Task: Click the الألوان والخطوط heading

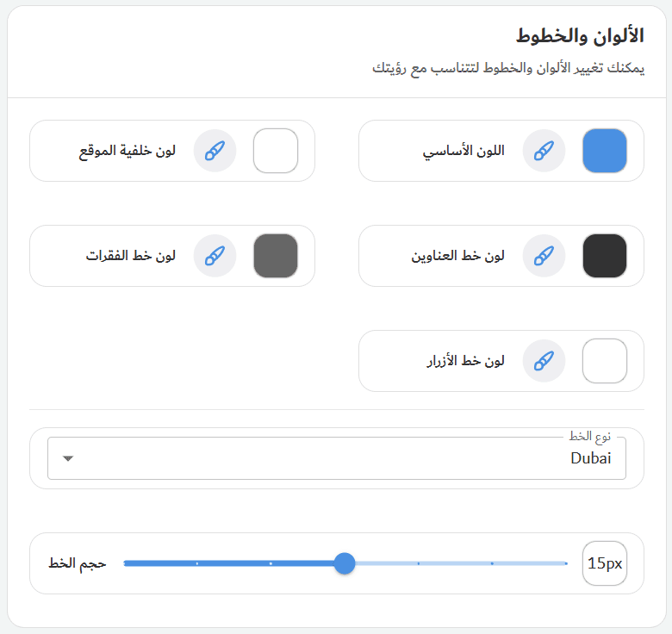Action: coord(580,36)
